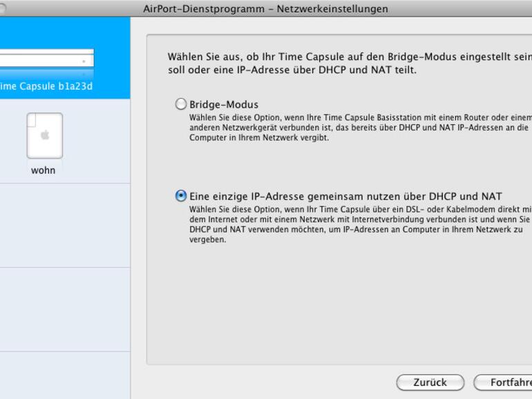
Task: Go back with the Zurück button
Action: click(x=430, y=382)
